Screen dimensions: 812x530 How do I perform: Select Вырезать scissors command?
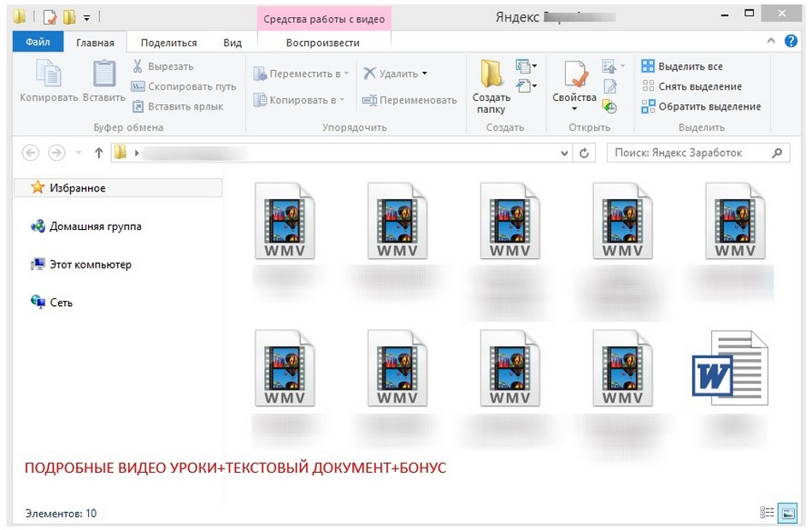(163, 67)
